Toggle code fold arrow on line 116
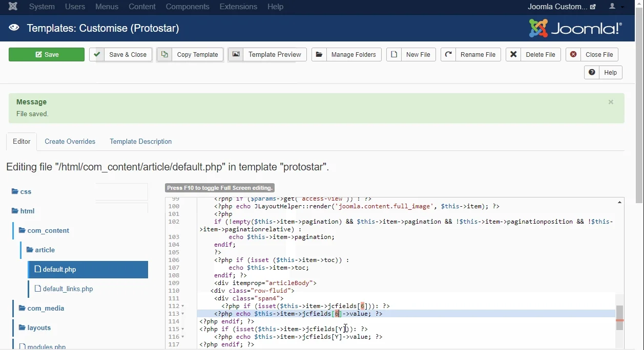The width and height of the screenshot is (644, 350). [183, 337]
